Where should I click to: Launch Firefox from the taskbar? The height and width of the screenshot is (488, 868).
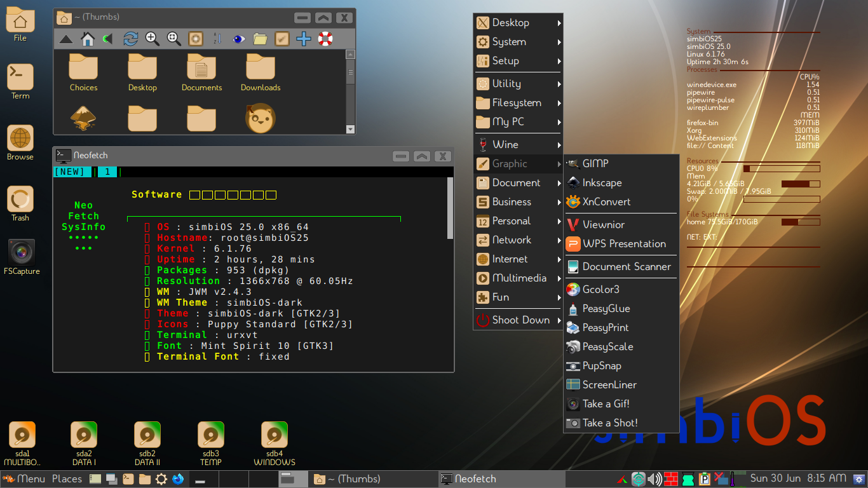(178, 479)
